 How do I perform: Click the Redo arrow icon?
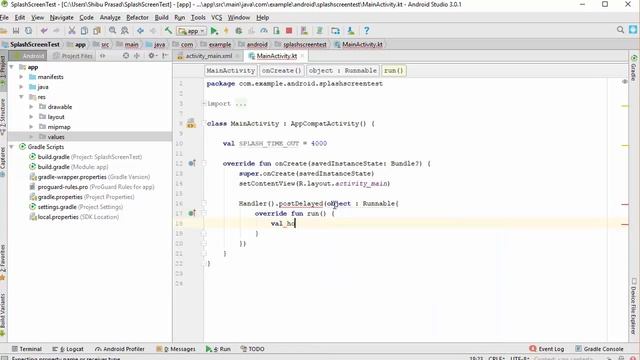(x=56, y=31)
